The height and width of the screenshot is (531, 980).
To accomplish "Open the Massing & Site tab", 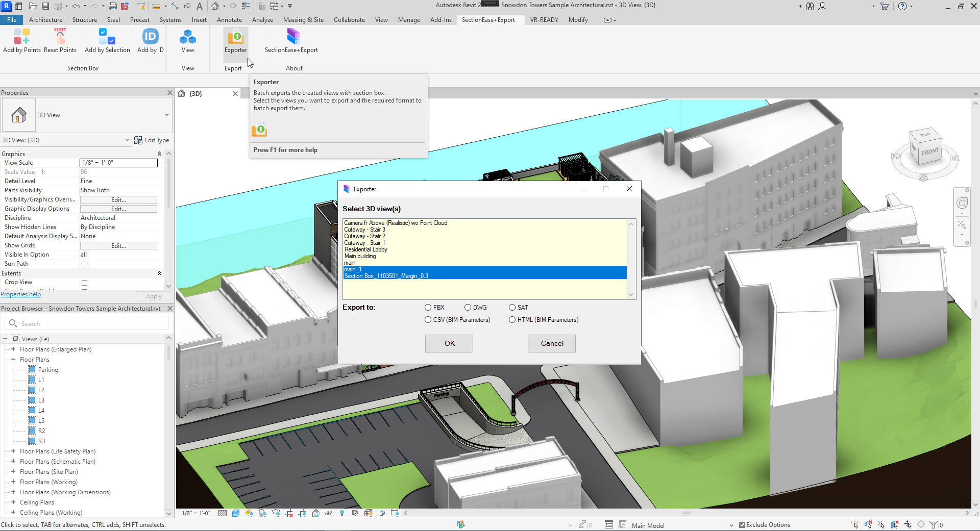I will pyautogui.click(x=303, y=20).
